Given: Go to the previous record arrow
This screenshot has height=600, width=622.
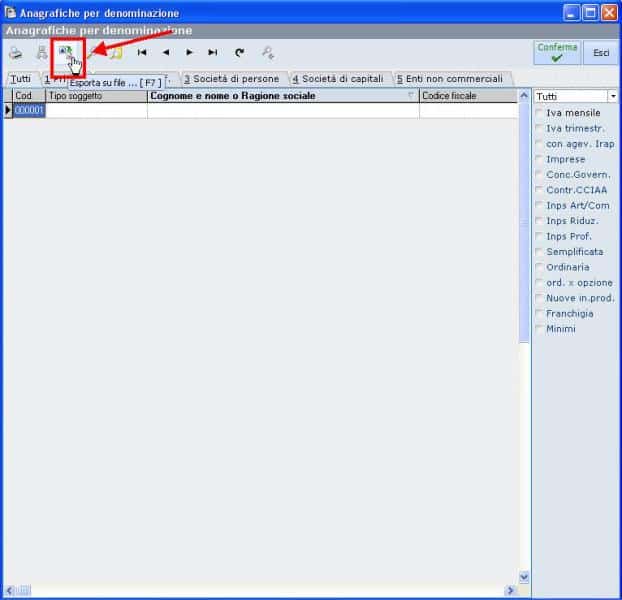Looking at the screenshot, I should (x=166, y=53).
